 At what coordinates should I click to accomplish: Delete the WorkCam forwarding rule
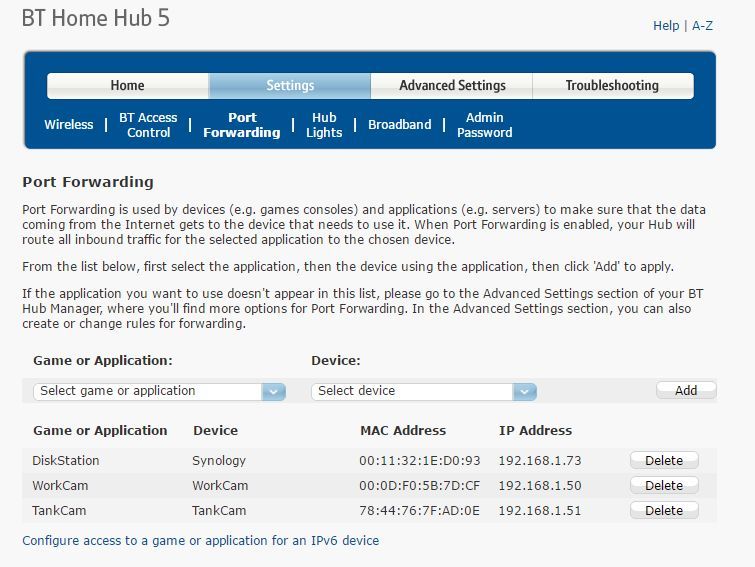[664, 486]
